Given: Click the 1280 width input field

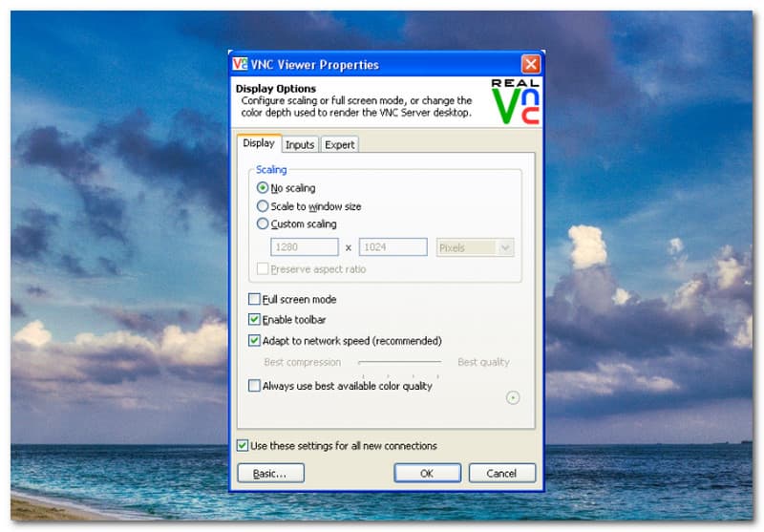Looking at the screenshot, I should click(x=305, y=247).
